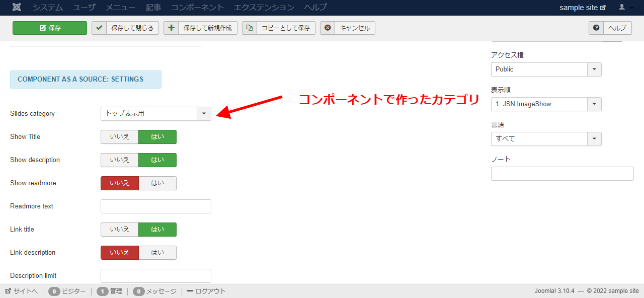Image resolution: width=644 pixels, height=298 pixels.
Task: Open the sample site external link
Action: click(582, 8)
